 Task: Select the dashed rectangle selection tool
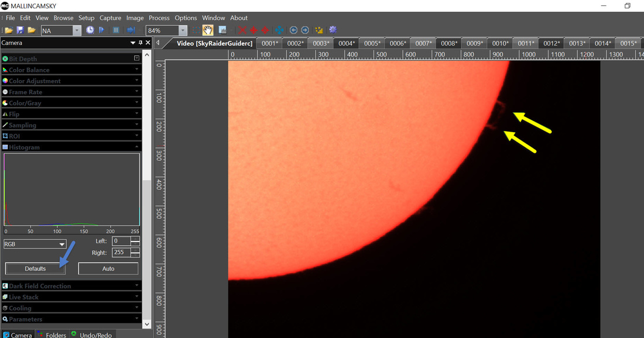click(x=196, y=30)
